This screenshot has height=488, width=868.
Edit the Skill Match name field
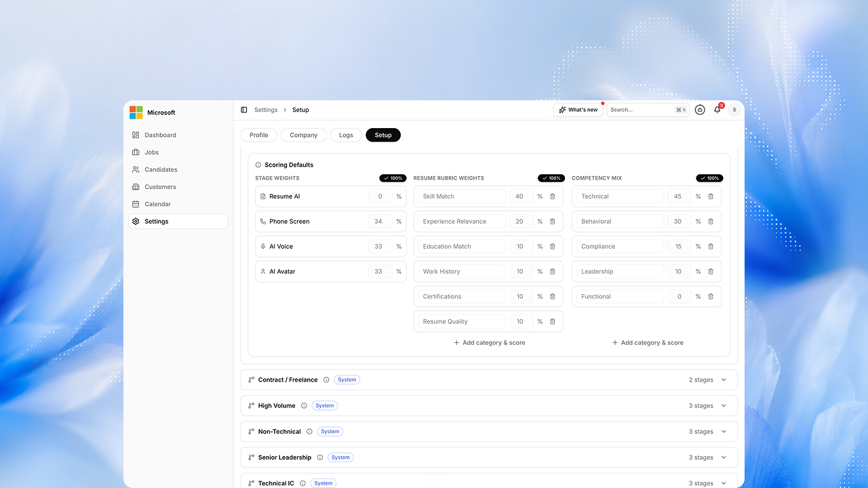(461, 197)
